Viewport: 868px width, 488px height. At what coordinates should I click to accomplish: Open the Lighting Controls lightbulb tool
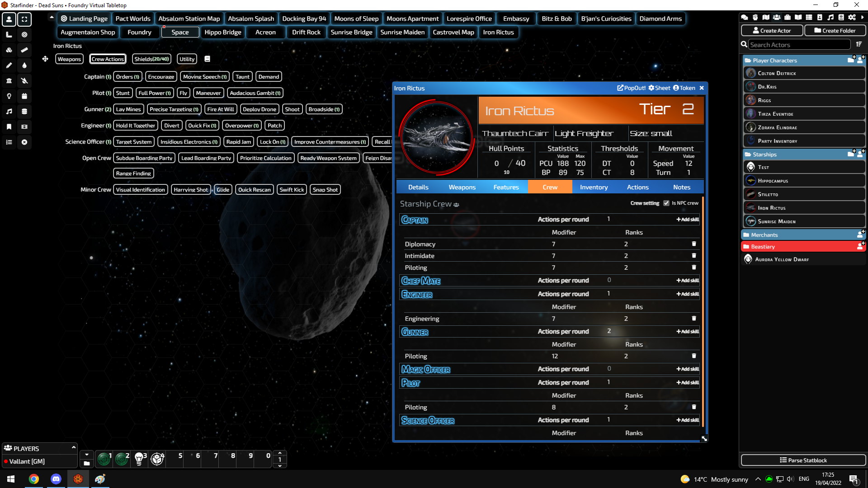pyautogui.click(x=9, y=96)
